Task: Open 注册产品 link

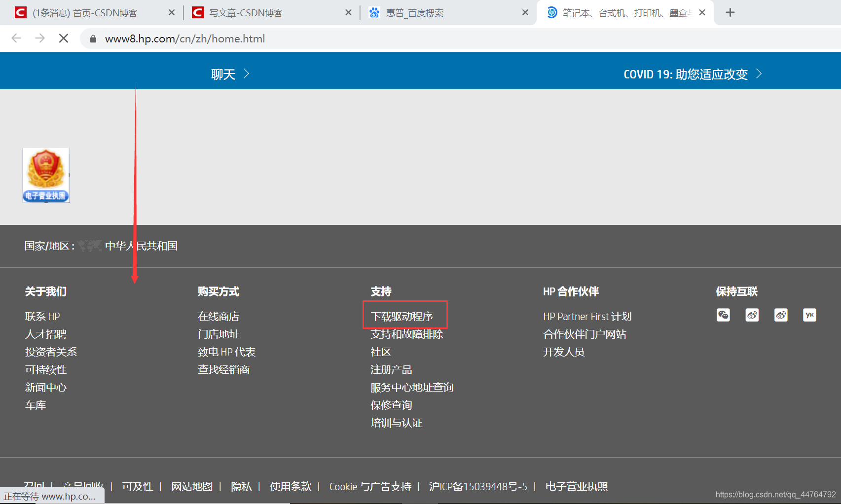Action: click(391, 369)
